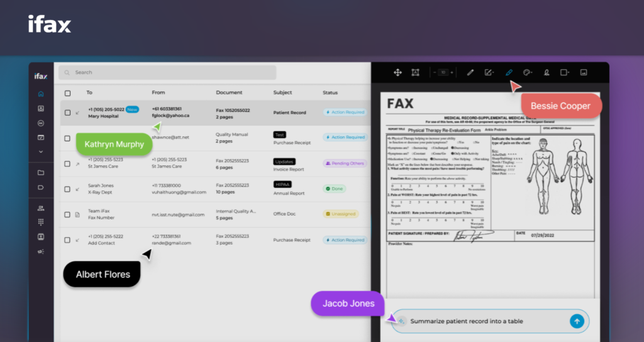Click the Document column header
The height and width of the screenshot is (342, 644).
(x=229, y=93)
